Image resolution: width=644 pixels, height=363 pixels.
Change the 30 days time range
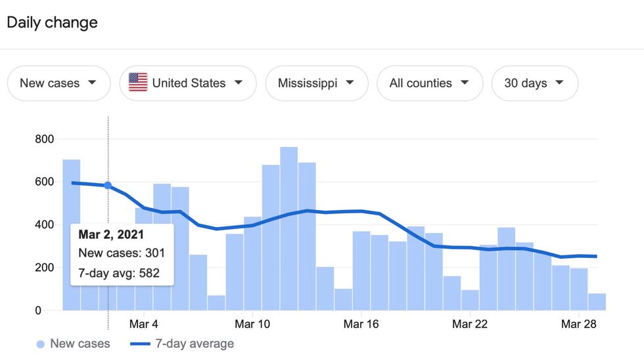pyautogui.click(x=534, y=83)
